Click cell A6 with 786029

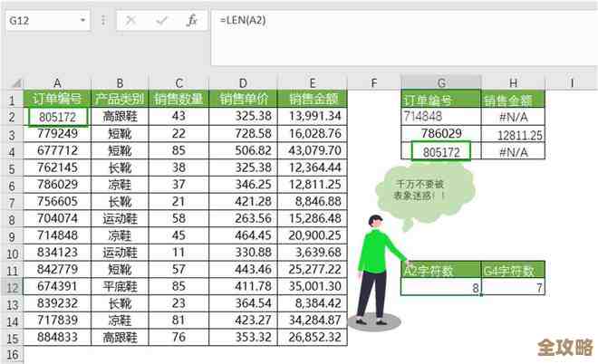(57, 185)
